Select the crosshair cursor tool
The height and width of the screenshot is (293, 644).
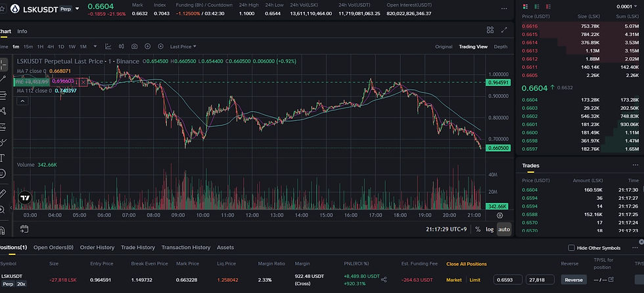tap(3, 64)
